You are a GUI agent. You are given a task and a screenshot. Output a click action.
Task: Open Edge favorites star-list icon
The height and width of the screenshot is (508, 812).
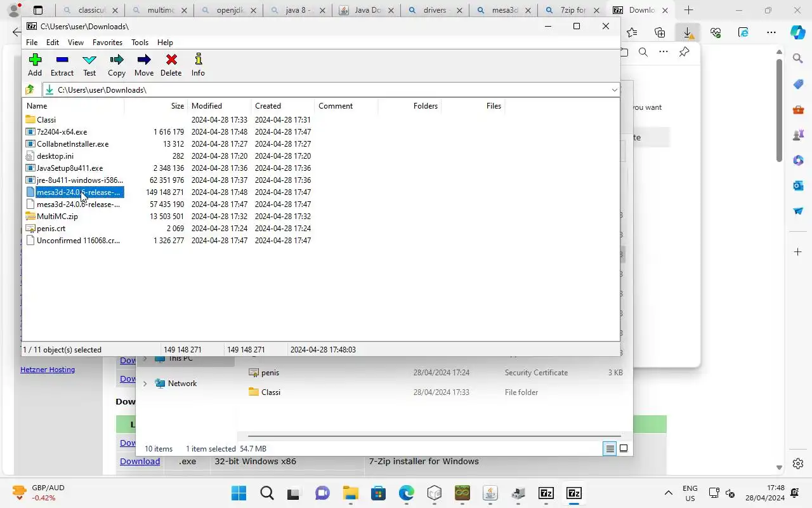(632, 32)
